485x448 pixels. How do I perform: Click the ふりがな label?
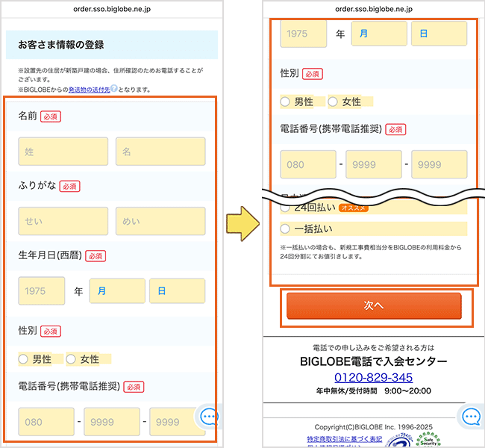[37, 185]
